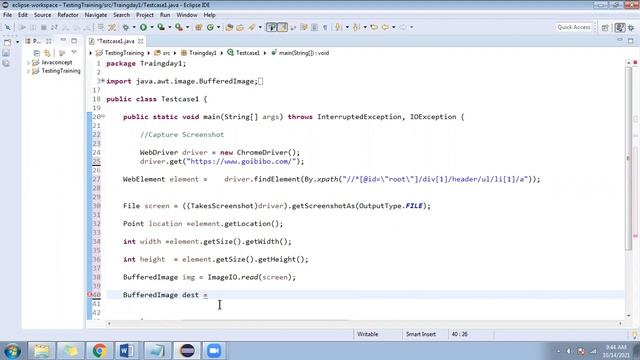Select the Java perspective button
Viewport: 640px width, 360px height.
click(620, 27)
